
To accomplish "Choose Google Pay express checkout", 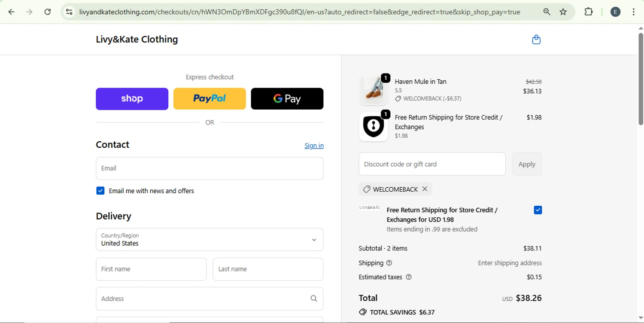I will tap(287, 99).
